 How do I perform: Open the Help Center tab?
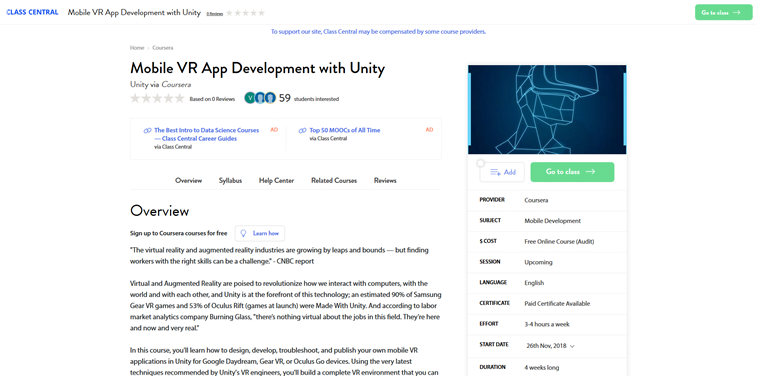pos(276,181)
